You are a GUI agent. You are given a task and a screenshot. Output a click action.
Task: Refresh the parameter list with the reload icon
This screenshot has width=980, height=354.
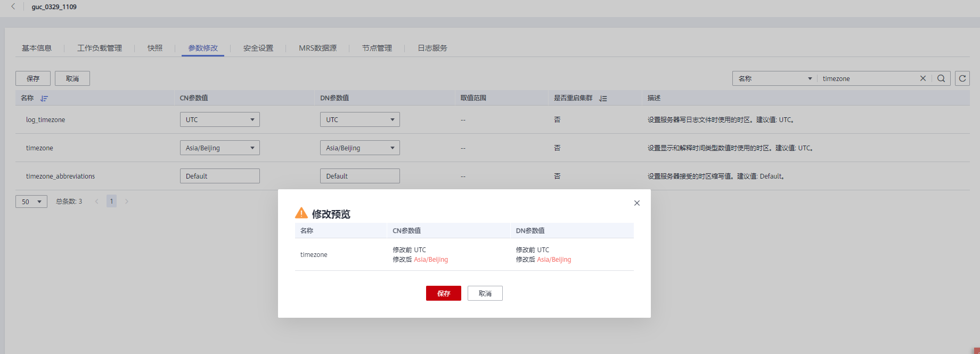962,78
